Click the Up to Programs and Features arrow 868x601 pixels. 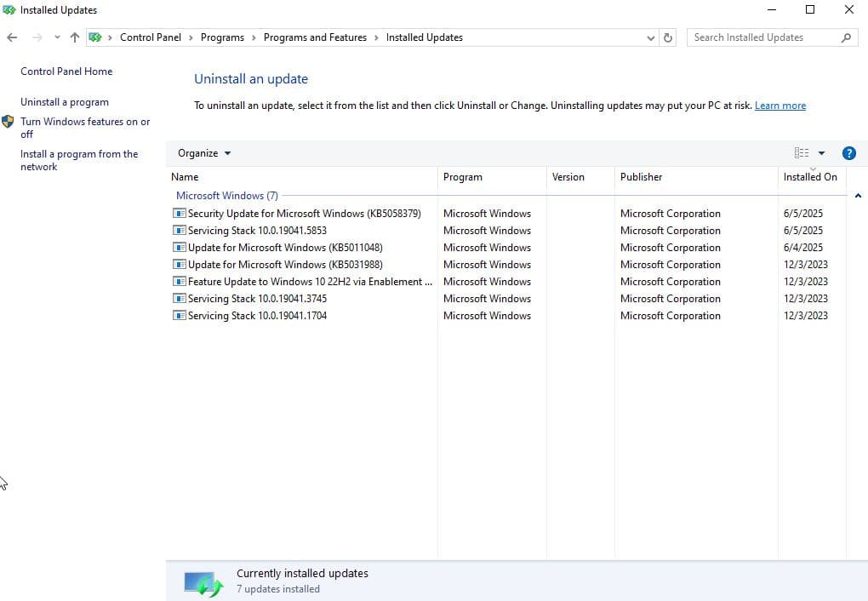tap(75, 37)
